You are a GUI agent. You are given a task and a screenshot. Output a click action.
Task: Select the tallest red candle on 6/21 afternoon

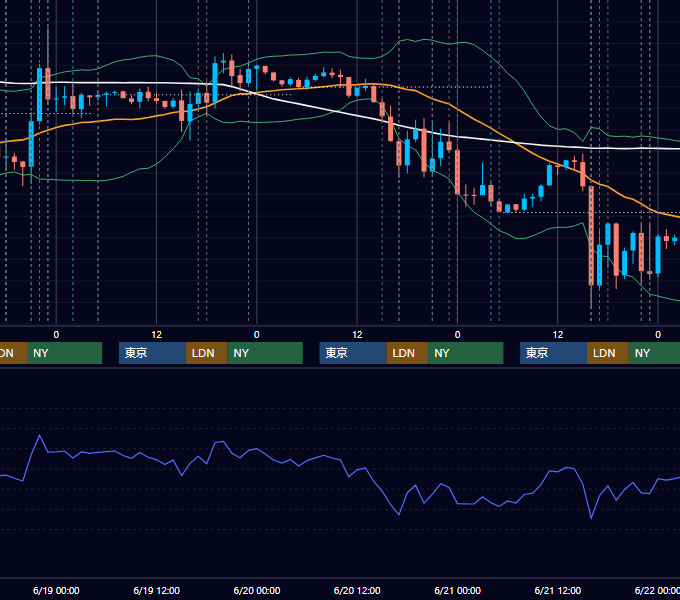tap(591, 235)
